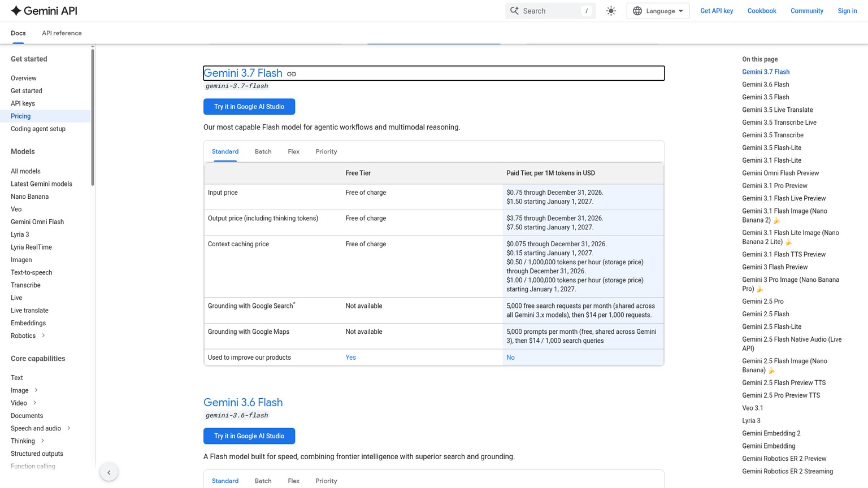Jump to Gemini 3.1 Flash Image (Nano Banana 2)
Viewport: 868px width, 488px height.
784,216
